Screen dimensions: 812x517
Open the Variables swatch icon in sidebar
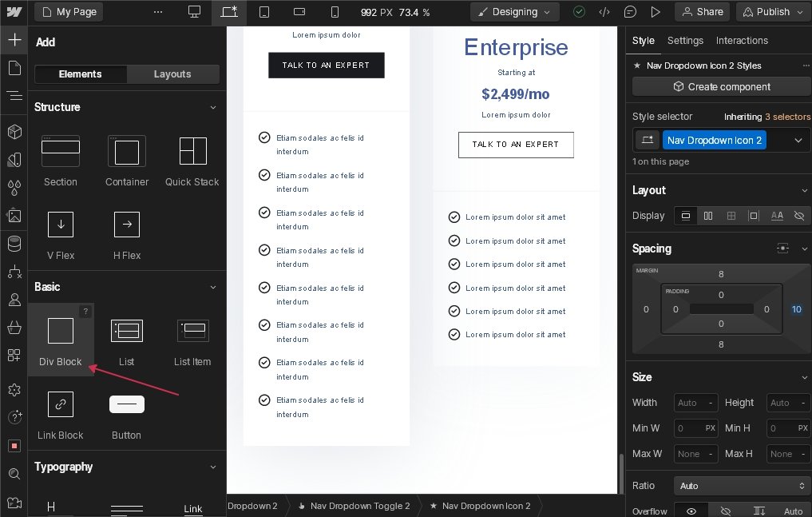point(14,160)
